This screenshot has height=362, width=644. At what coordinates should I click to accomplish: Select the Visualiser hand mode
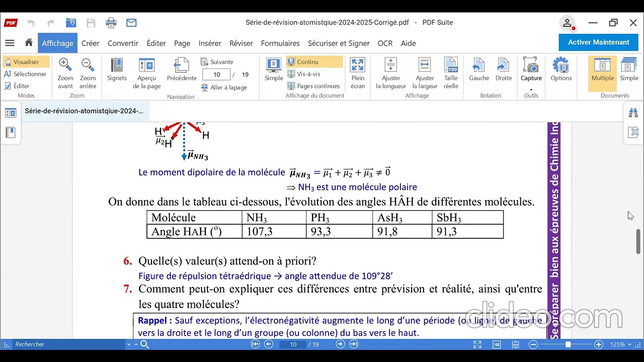pos(26,62)
